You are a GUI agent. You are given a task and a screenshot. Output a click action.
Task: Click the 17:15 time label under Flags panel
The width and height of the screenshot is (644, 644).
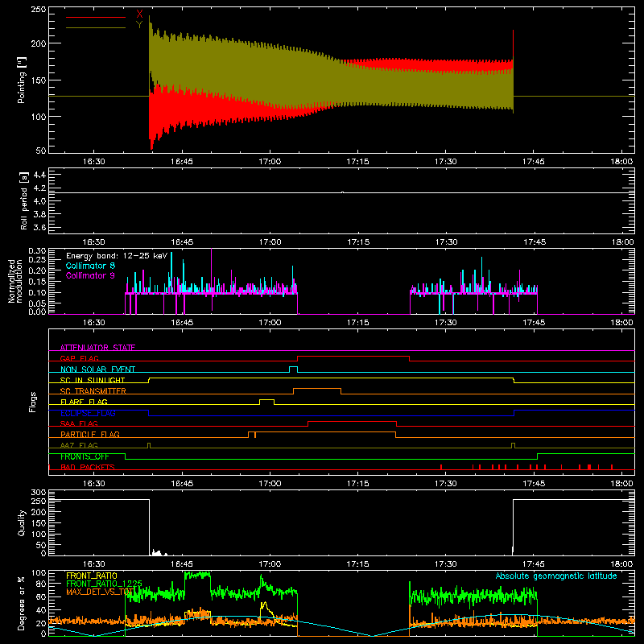pos(357,484)
